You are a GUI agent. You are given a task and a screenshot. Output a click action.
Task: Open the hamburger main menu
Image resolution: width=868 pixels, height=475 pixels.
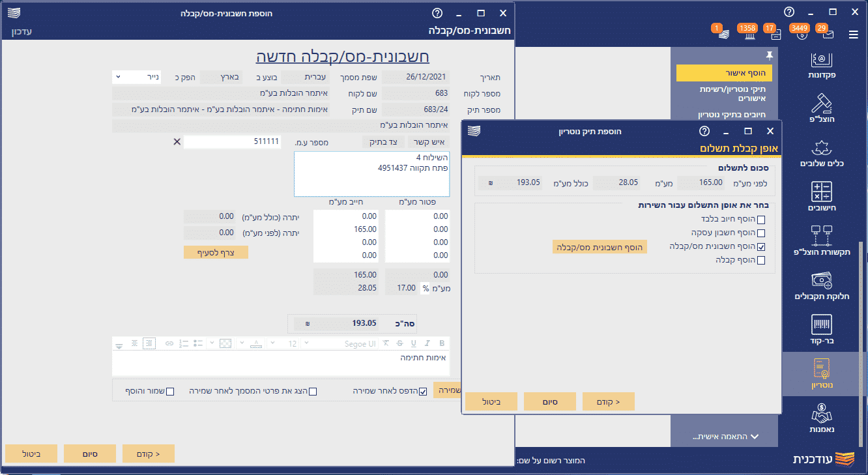[853, 35]
